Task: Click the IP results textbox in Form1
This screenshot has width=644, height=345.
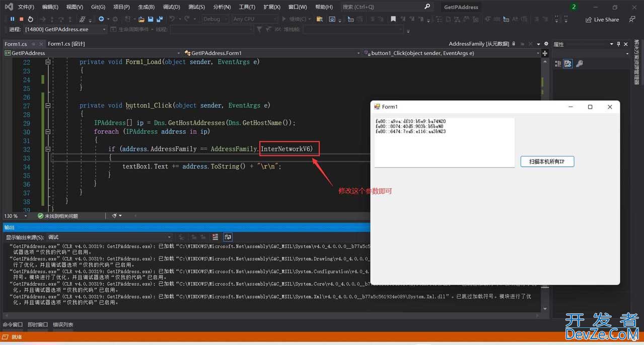Action: (x=444, y=142)
